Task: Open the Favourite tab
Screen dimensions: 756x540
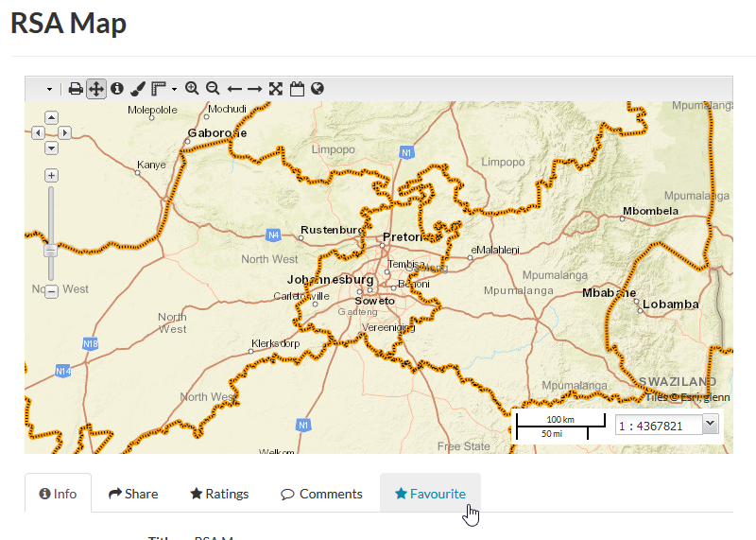Action: tap(431, 494)
